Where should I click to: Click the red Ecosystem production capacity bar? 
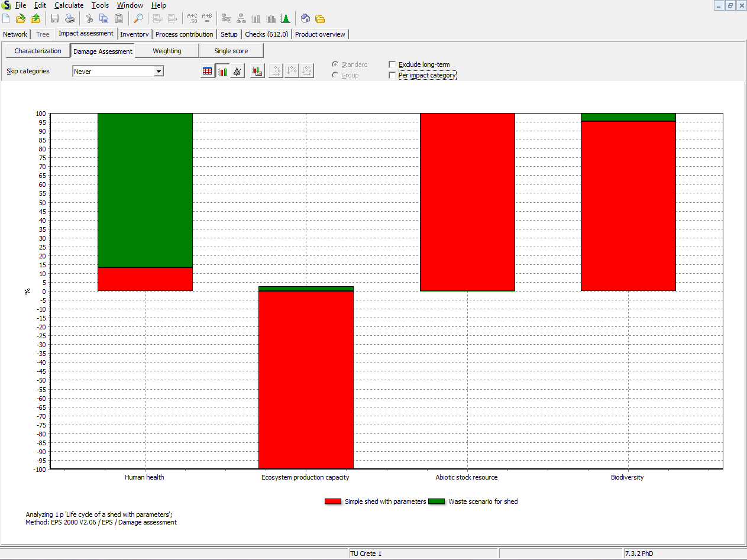(x=306, y=380)
